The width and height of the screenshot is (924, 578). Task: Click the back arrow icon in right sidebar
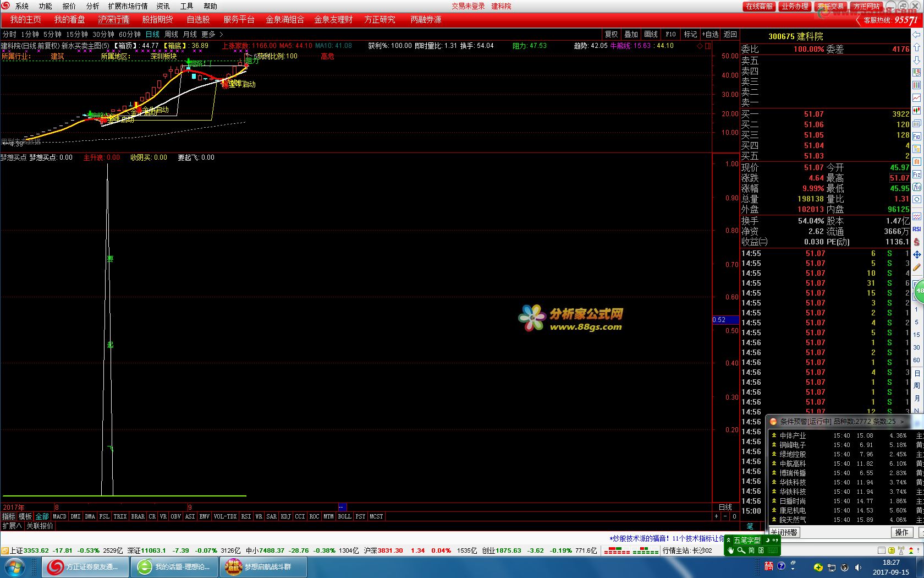click(x=917, y=35)
